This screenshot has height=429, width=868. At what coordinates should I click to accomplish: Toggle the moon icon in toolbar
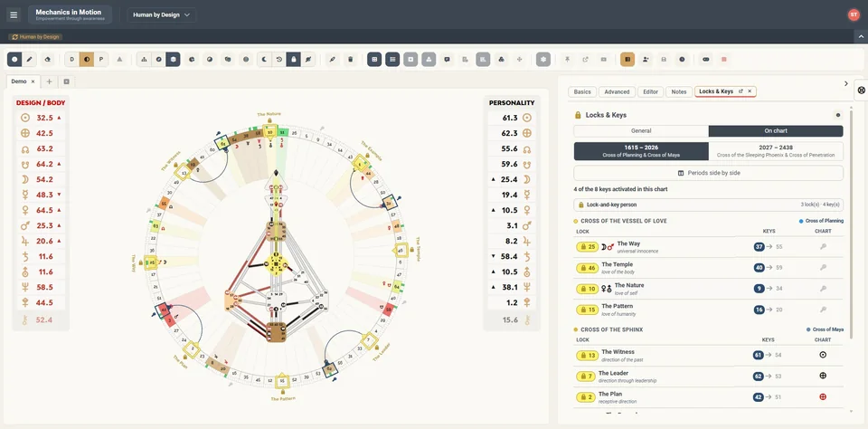tap(265, 60)
